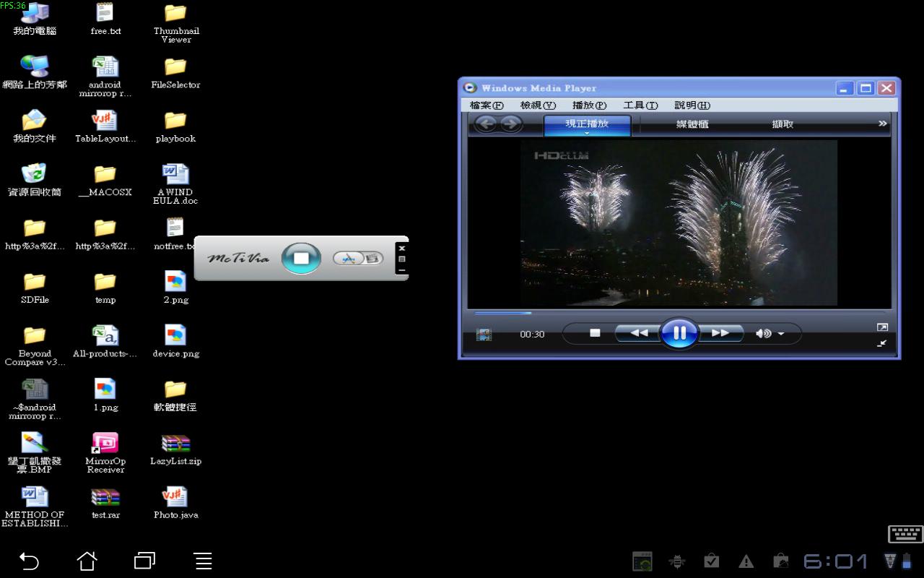Switch to the 擷取 tab
The image size is (924, 578).
[x=783, y=124]
